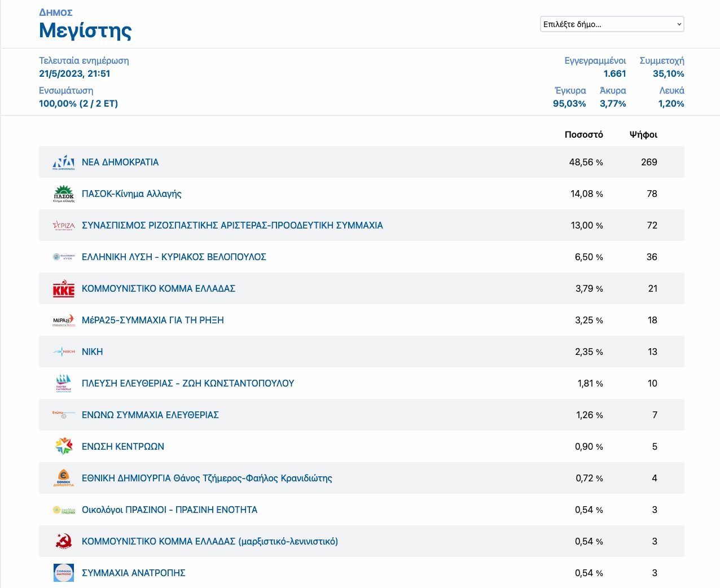Click the 'Συμμετοχή' label

click(662, 60)
